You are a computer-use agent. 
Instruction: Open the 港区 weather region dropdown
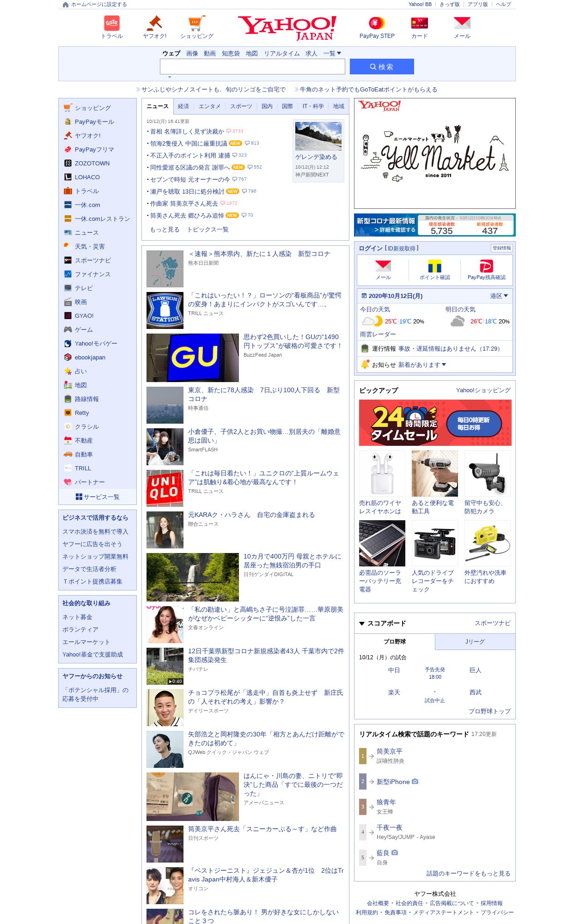pyautogui.click(x=499, y=296)
